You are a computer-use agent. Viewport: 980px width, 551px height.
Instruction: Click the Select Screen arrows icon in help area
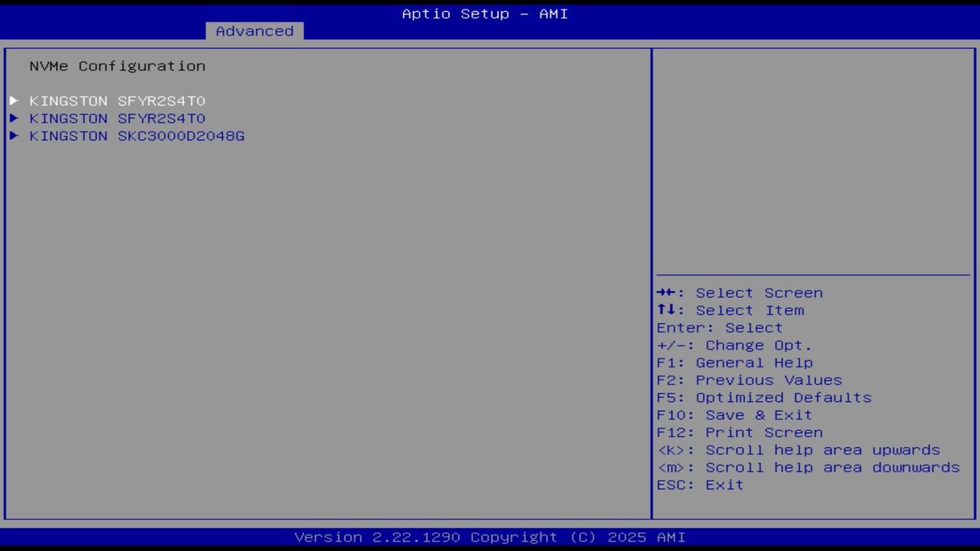(665, 292)
